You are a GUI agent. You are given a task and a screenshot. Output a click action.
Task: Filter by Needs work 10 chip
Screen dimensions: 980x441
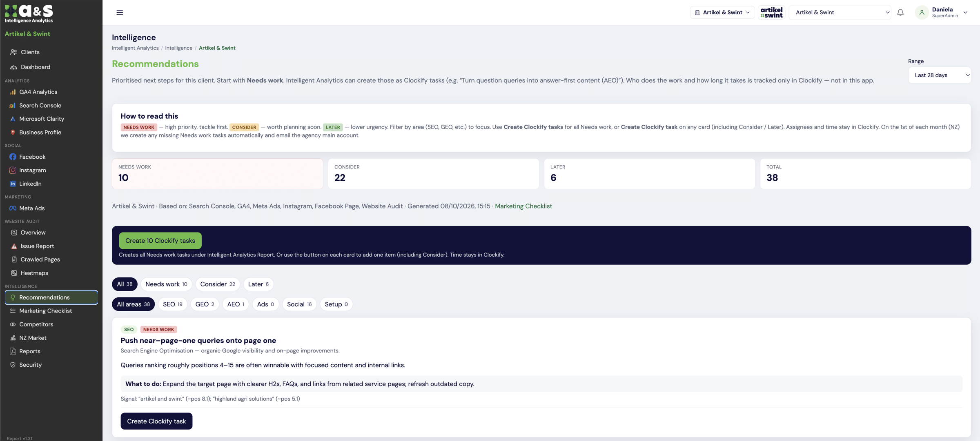pos(166,284)
